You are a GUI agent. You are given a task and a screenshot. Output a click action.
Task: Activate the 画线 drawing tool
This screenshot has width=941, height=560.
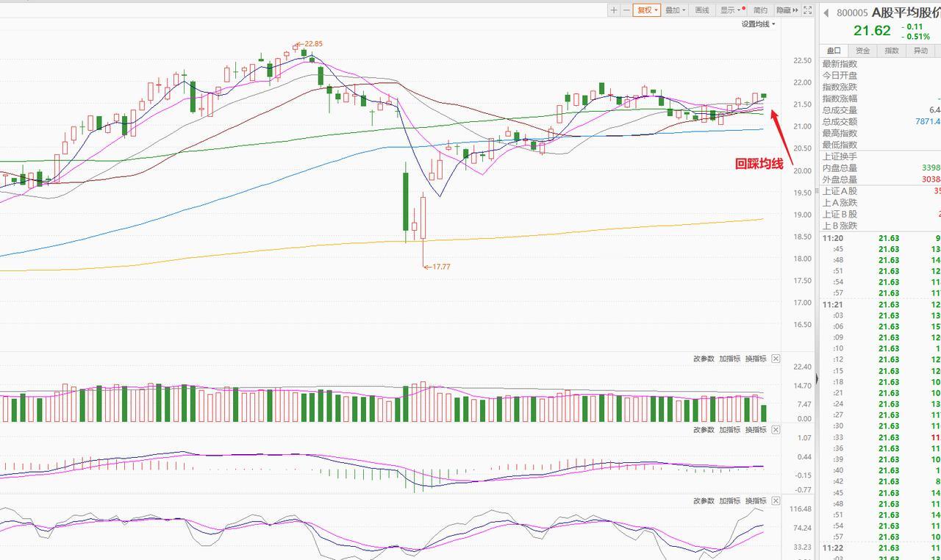point(702,10)
